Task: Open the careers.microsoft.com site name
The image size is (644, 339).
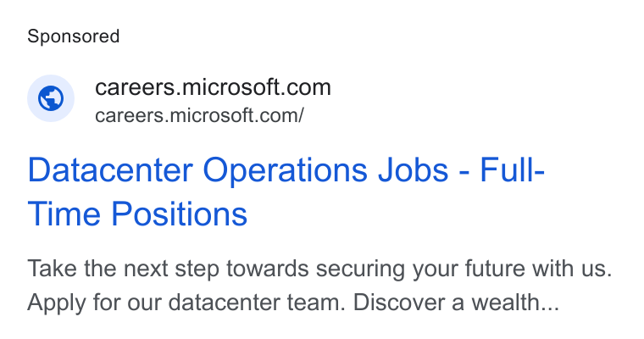Action: tap(213, 87)
